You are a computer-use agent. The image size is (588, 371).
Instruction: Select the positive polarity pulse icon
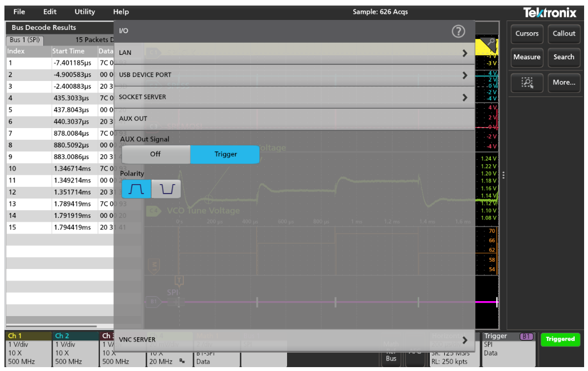point(136,190)
